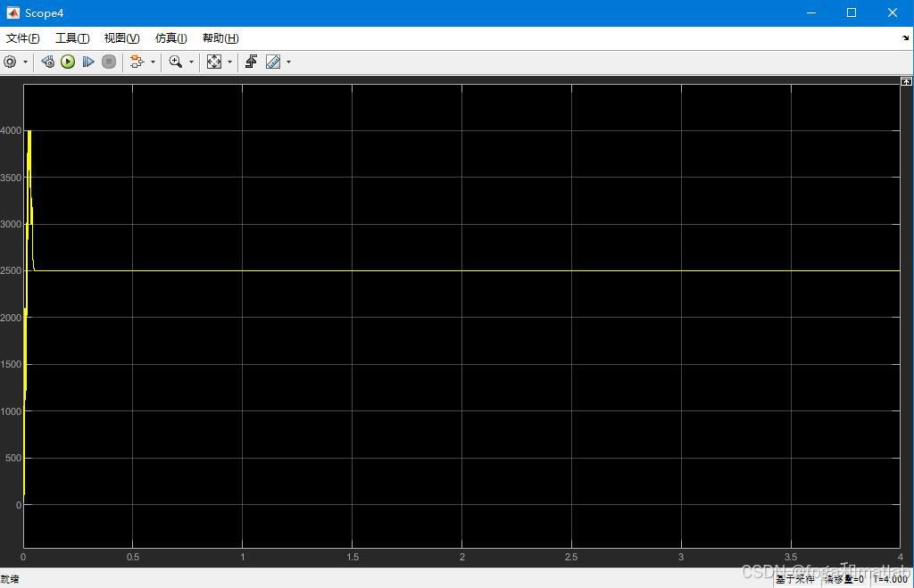Select the Zoom magnifier tool
This screenshot has width=914, height=588.
176,62
